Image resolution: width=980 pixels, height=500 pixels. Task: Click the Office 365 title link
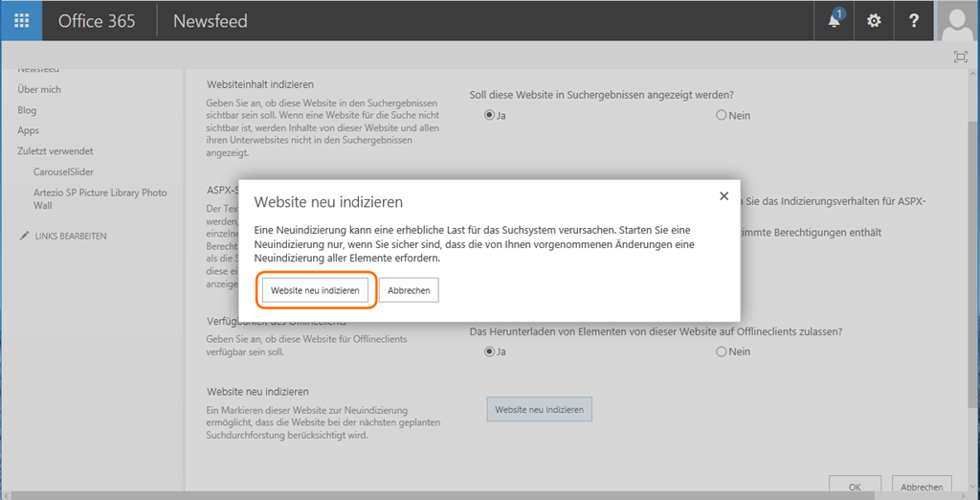(97, 21)
